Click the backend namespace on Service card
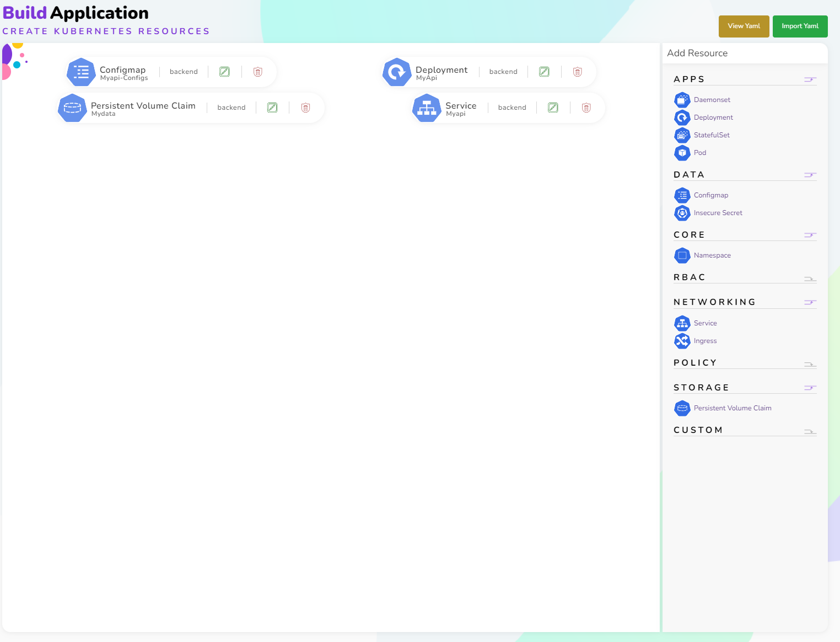 click(x=512, y=108)
